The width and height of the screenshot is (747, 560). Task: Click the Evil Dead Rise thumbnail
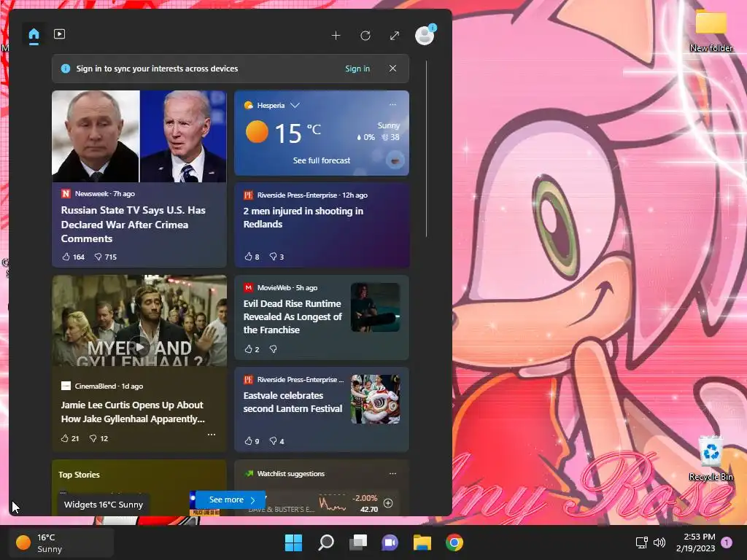376,307
